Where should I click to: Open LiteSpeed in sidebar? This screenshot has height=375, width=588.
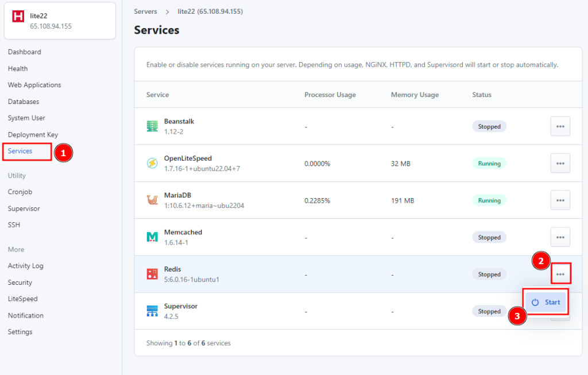tap(22, 299)
